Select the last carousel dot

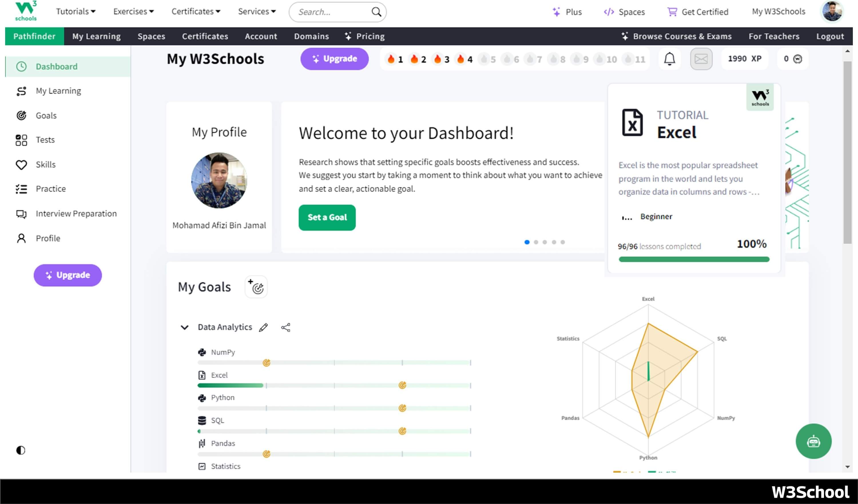coord(563,242)
